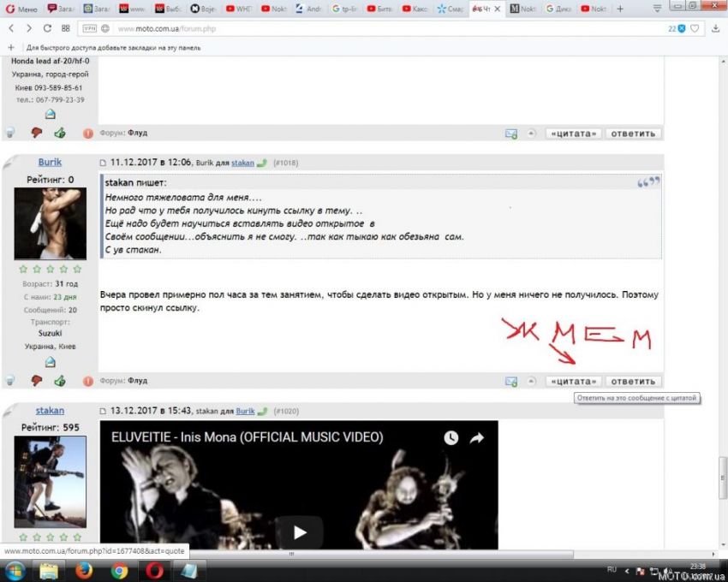This screenshot has height=582, width=728.
Task: Give thumbs up to Burik's post
Action: (60, 381)
